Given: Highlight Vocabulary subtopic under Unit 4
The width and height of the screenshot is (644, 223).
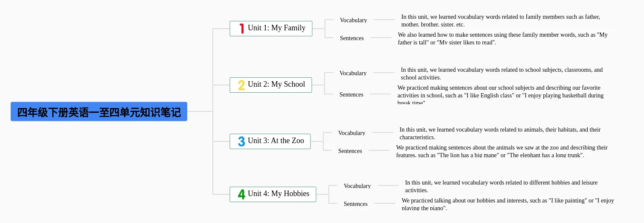Looking at the screenshot, I should pyautogui.click(x=357, y=186).
